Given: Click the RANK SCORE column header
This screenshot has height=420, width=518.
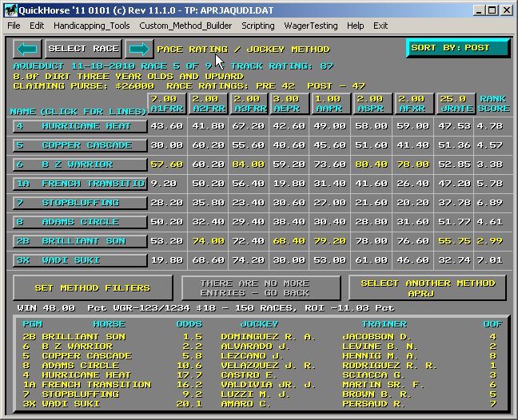Looking at the screenshot, I should pos(493,104).
